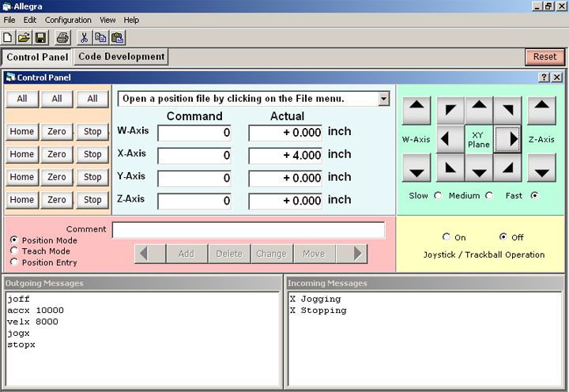Switch to the Control Panel tab
The image size is (569, 392).
pos(37,57)
